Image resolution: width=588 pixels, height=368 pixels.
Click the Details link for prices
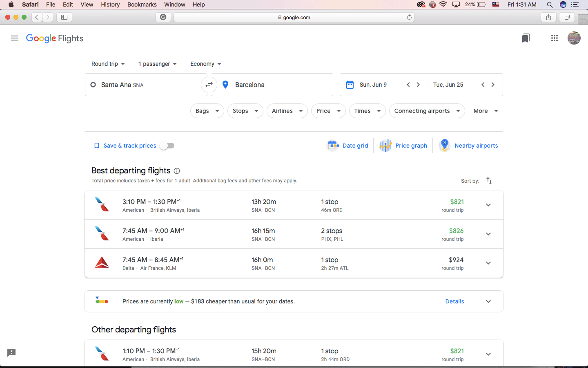pos(454,301)
